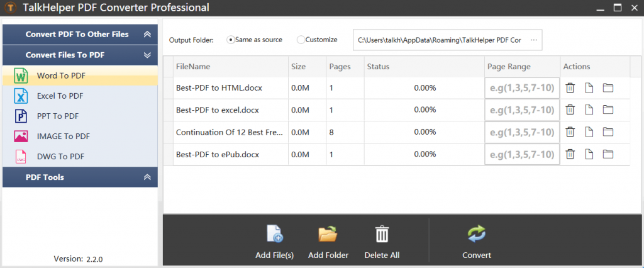644x268 pixels.
Task: Select the Customize output folder option
Action: [x=301, y=40]
